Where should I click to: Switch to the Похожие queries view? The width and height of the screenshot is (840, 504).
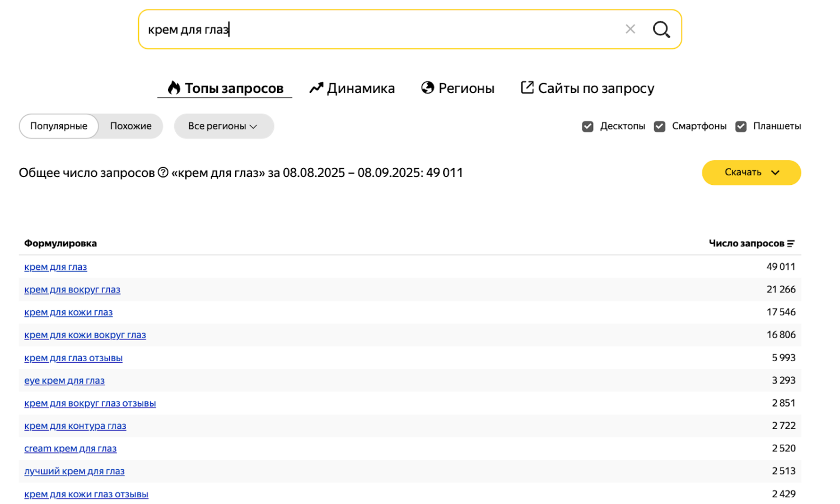[x=130, y=126]
